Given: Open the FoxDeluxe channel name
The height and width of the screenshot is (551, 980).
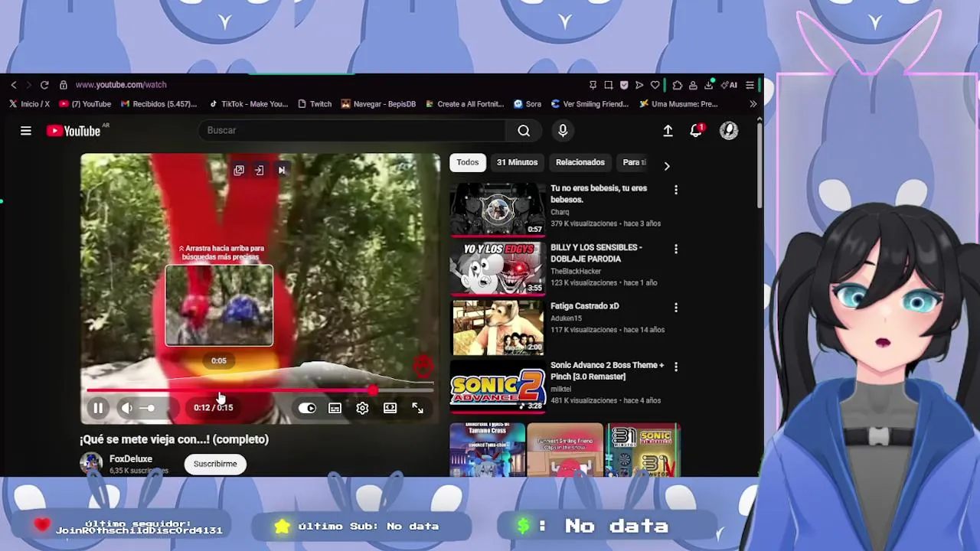Looking at the screenshot, I should click(x=131, y=459).
